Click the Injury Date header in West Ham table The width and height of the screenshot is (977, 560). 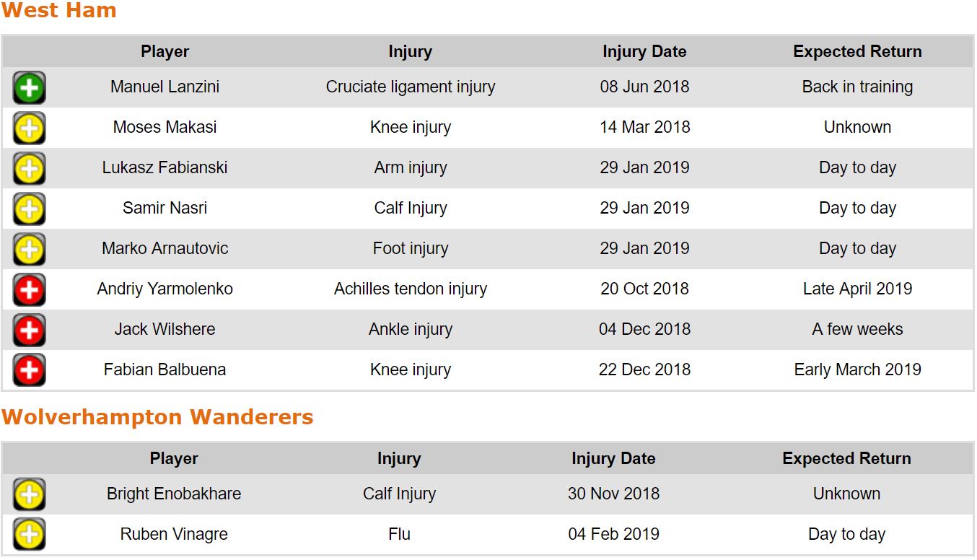point(644,52)
